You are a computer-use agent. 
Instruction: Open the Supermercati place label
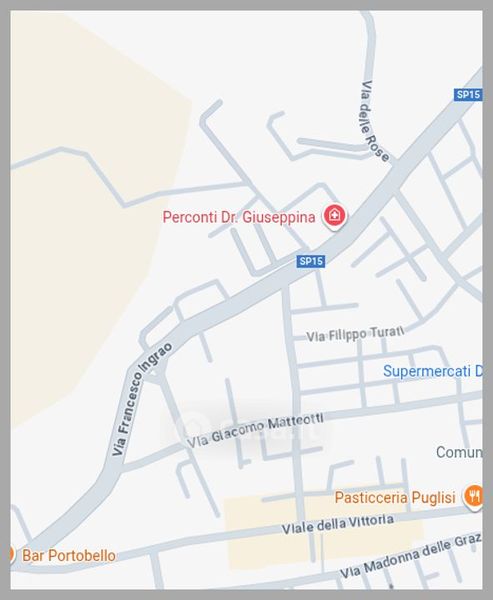tap(433, 371)
